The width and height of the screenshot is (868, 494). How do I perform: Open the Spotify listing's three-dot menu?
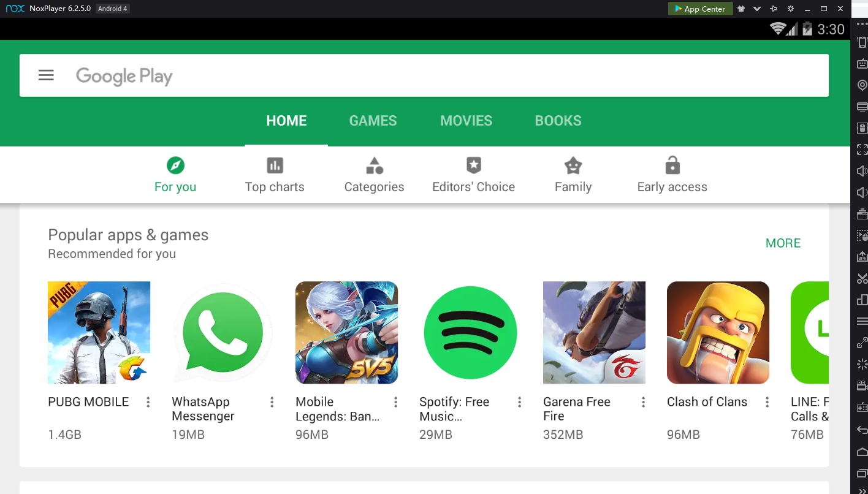pos(519,401)
